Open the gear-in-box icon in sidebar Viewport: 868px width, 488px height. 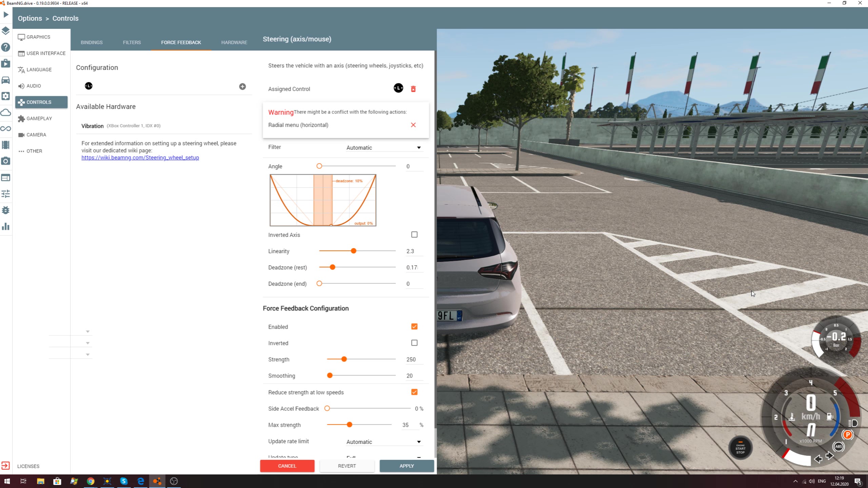[x=6, y=96]
